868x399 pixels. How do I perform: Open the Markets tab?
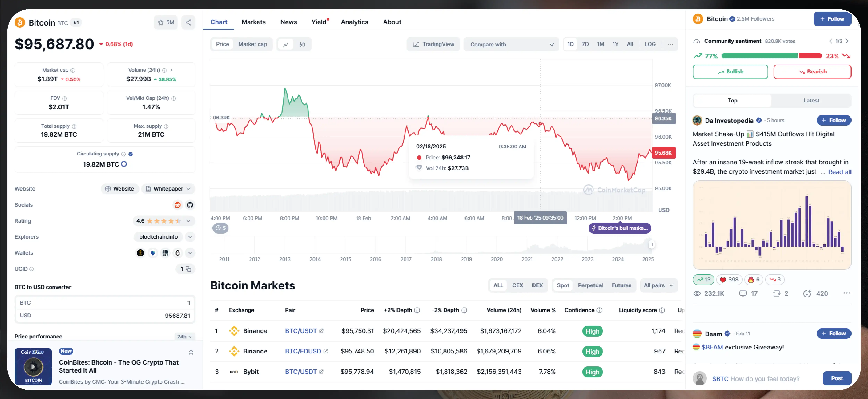[x=253, y=22]
